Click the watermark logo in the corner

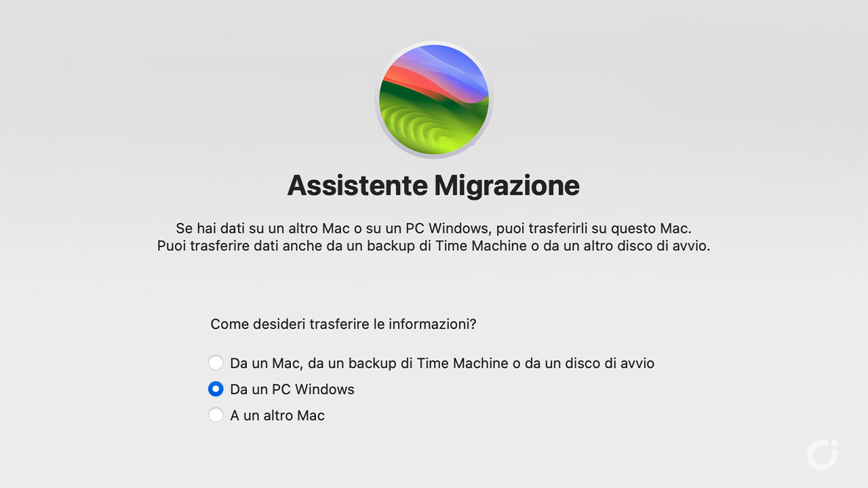tap(823, 455)
